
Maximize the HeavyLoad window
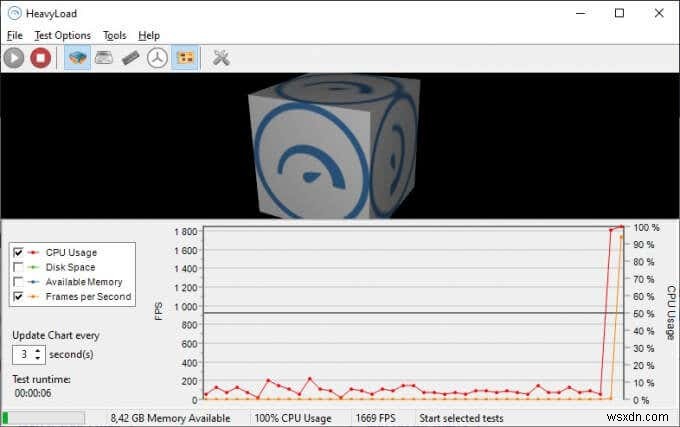[x=619, y=13]
